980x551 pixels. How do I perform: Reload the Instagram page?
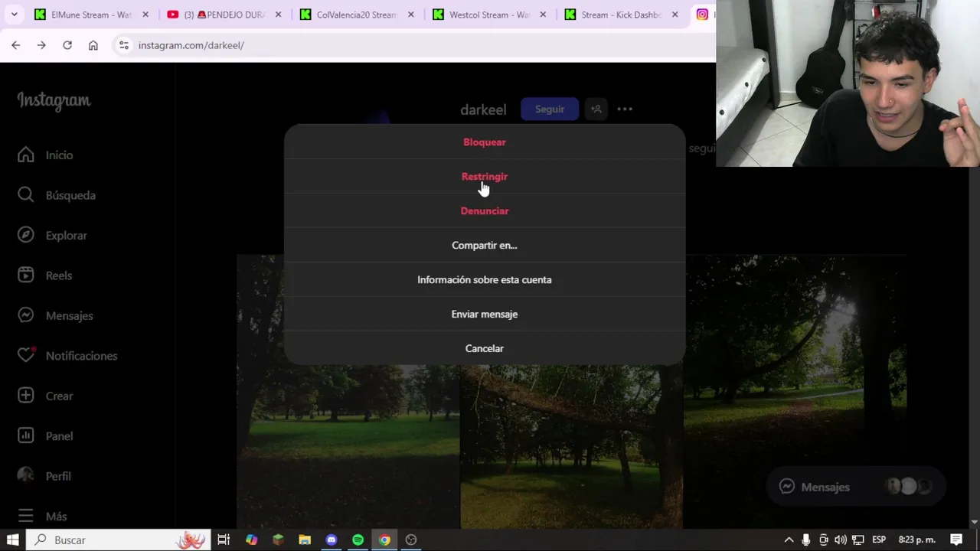67,45
